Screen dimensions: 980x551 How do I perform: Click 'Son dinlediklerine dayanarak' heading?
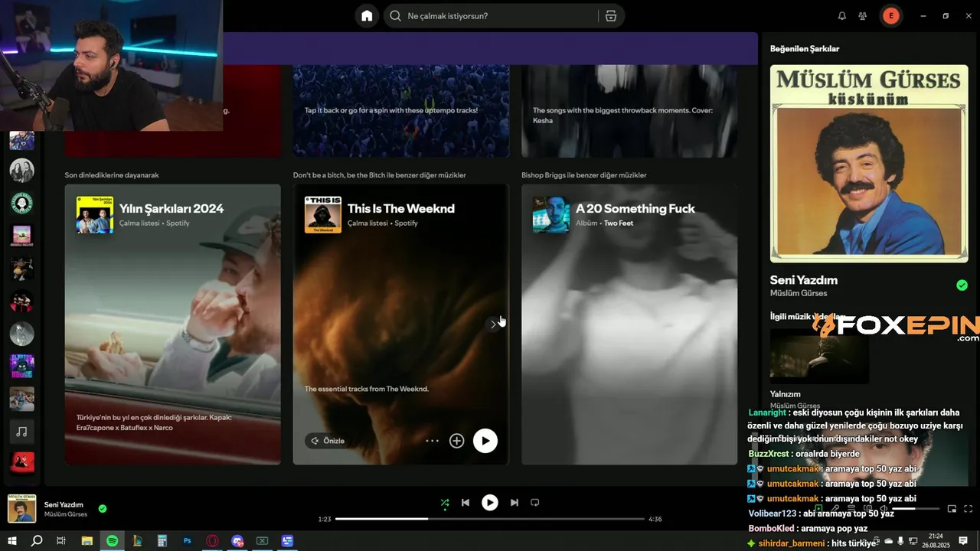pos(112,175)
